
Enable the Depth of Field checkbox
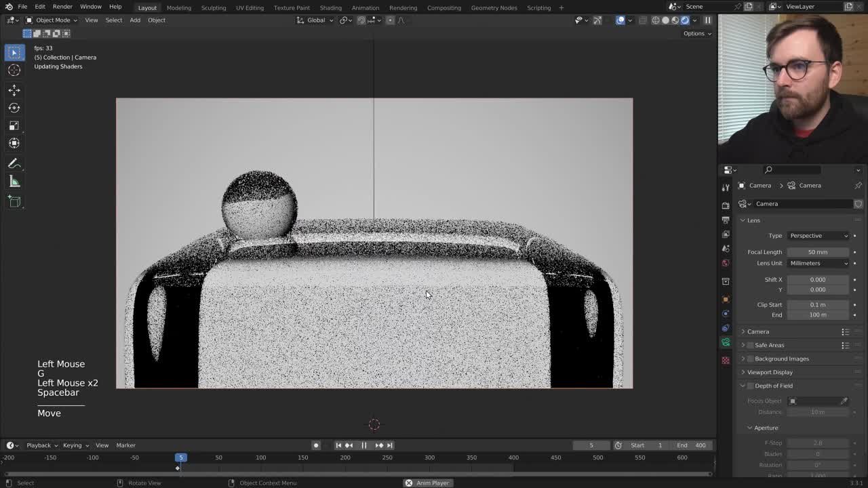[x=751, y=386]
